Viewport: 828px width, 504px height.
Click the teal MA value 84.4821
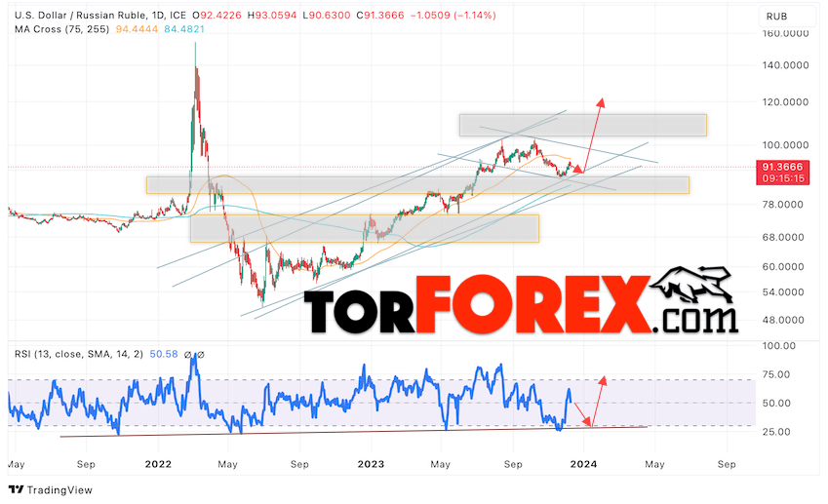(184, 29)
